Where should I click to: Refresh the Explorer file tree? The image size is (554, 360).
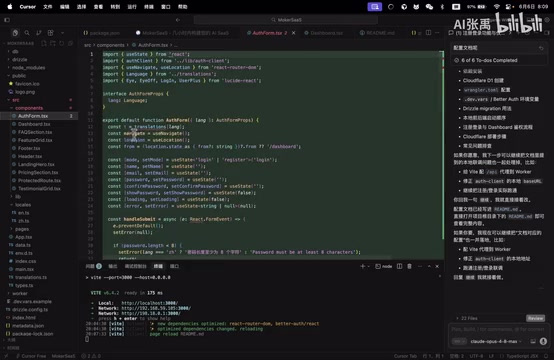pyautogui.click(x=61, y=43)
